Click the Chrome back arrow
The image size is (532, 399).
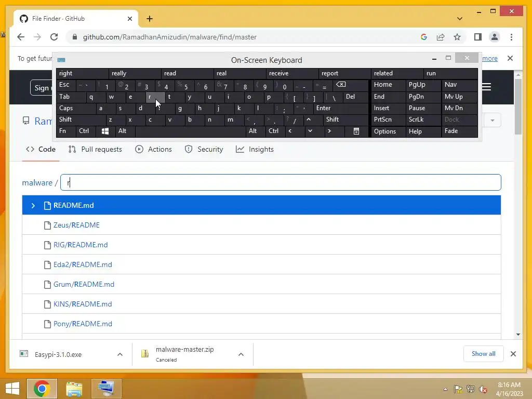(21, 37)
